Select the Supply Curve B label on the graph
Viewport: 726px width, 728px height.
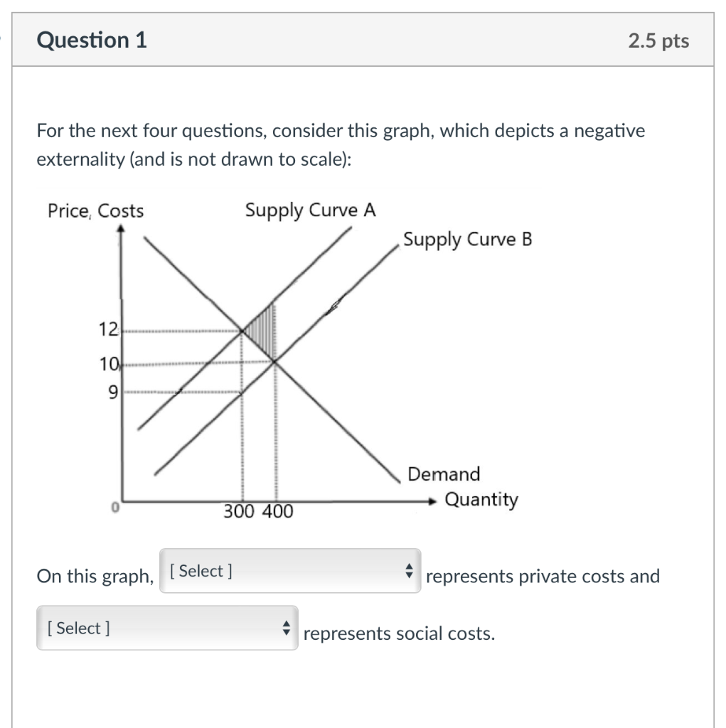click(466, 240)
